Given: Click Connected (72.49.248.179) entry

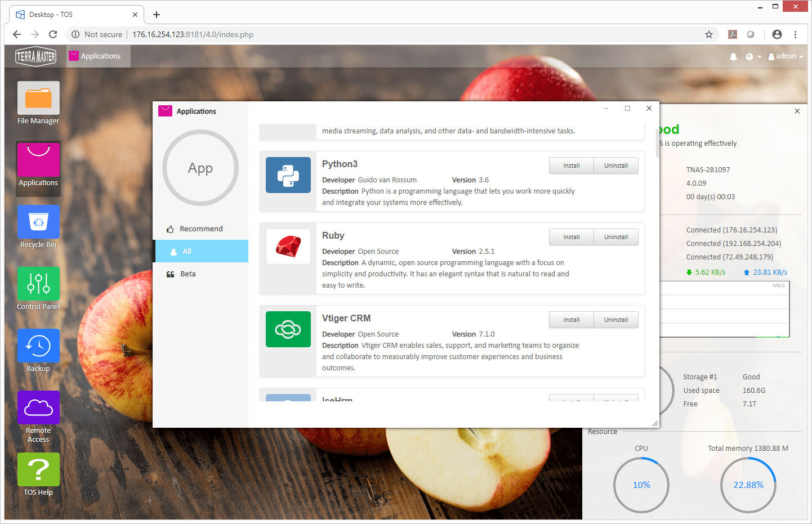Looking at the screenshot, I should [x=729, y=257].
